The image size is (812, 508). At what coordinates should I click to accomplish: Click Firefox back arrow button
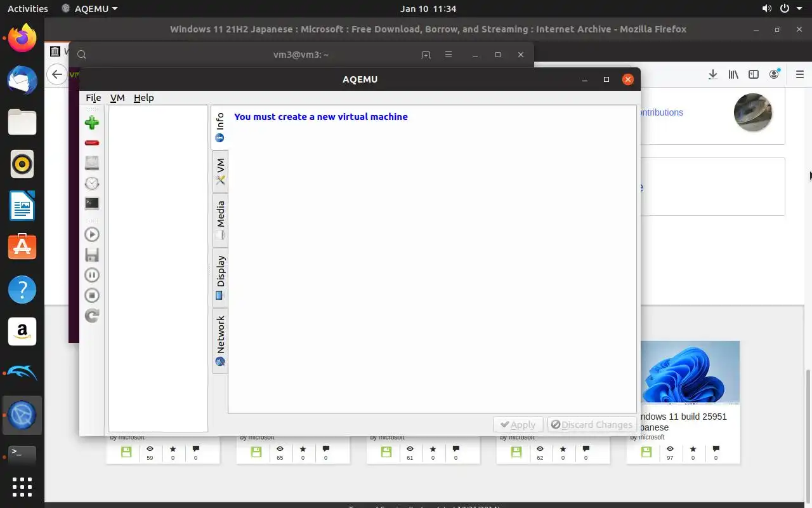57,74
